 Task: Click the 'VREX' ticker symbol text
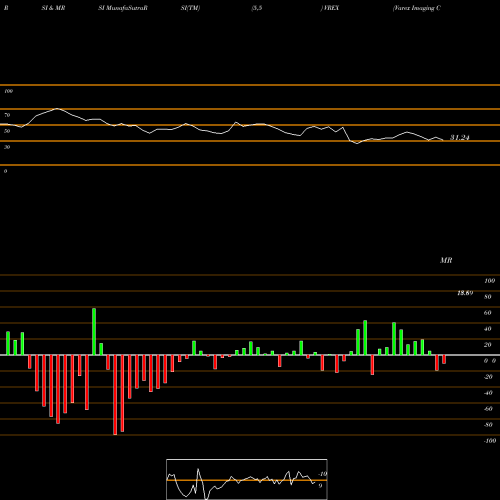[330, 8]
